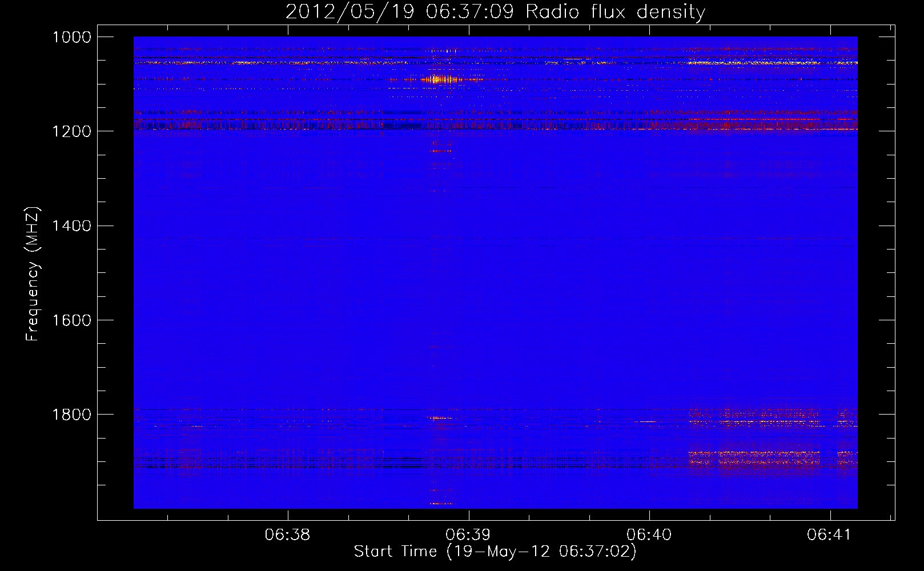Click the 'Frequency (MHZ)' y-axis label
The image size is (924, 571).
click(x=33, y=274)
